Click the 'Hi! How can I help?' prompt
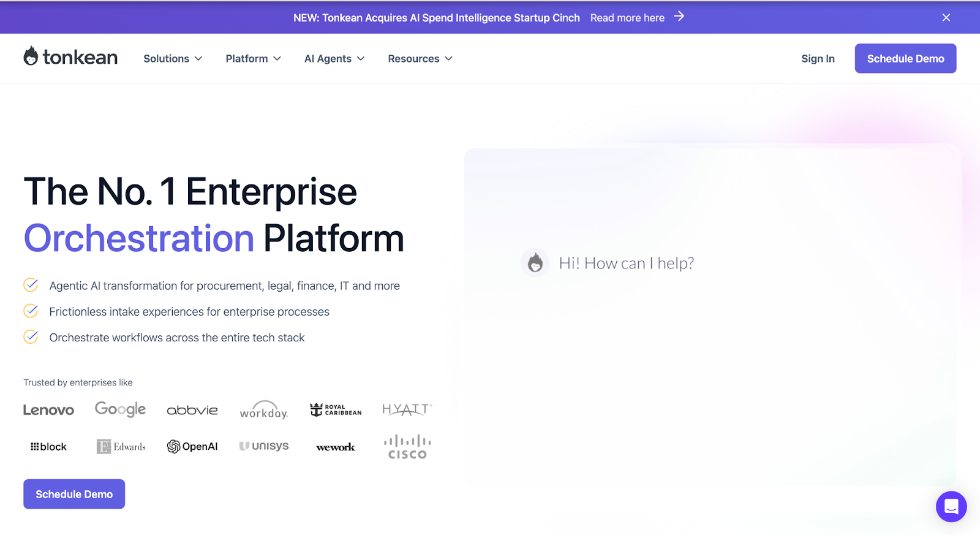The height and width of the screenshot is (535, 980). coord(626,264)
